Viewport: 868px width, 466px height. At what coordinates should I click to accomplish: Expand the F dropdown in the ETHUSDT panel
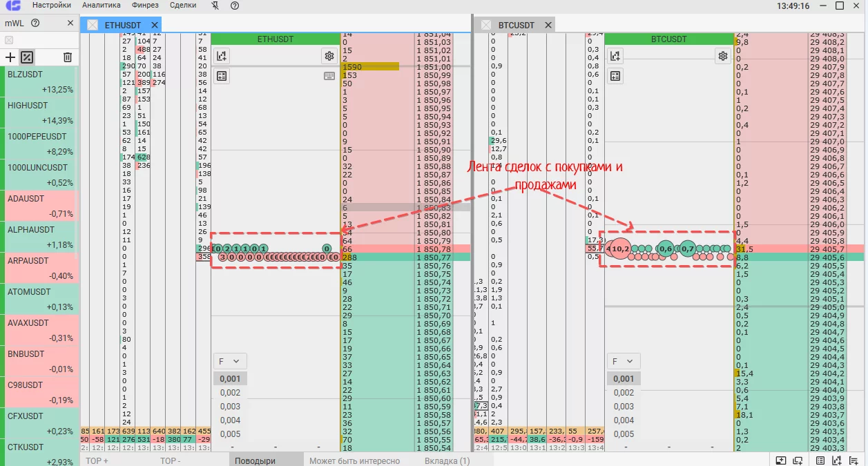tap(230, 361)
